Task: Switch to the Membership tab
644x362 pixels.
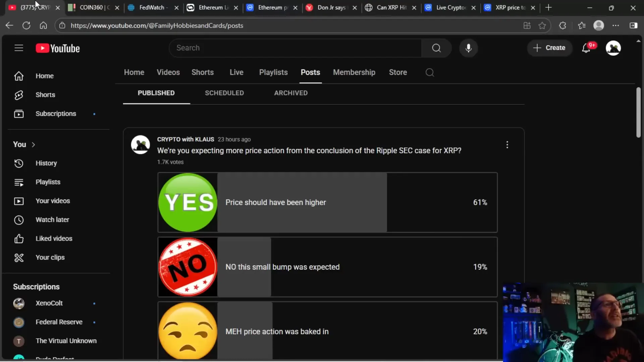Action: [x=354, y=72]
